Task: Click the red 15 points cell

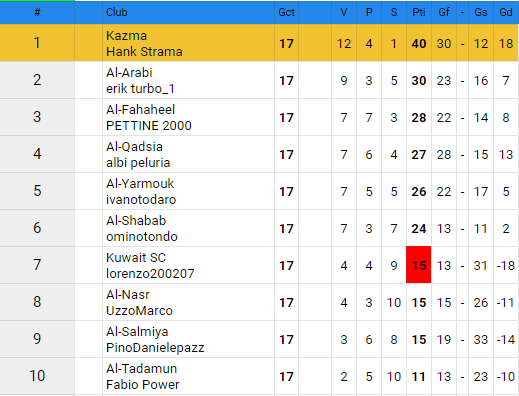Action: 419,265
